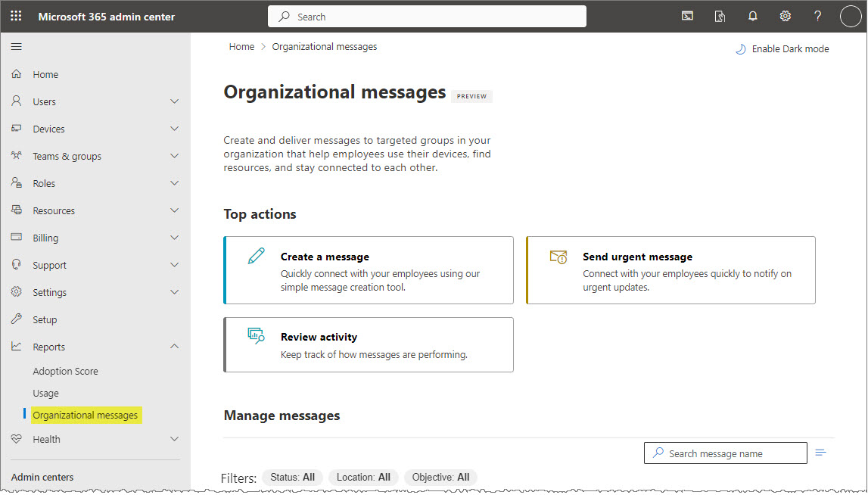Select Usage under Reports
The width and height of the screenshot is (868, 495).
pos(45,393)
